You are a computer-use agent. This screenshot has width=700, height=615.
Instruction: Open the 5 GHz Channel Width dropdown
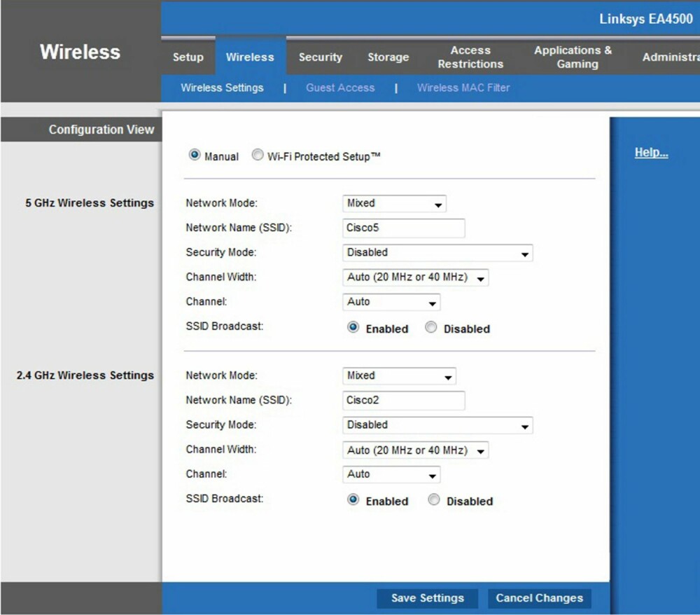coord(415,277)
